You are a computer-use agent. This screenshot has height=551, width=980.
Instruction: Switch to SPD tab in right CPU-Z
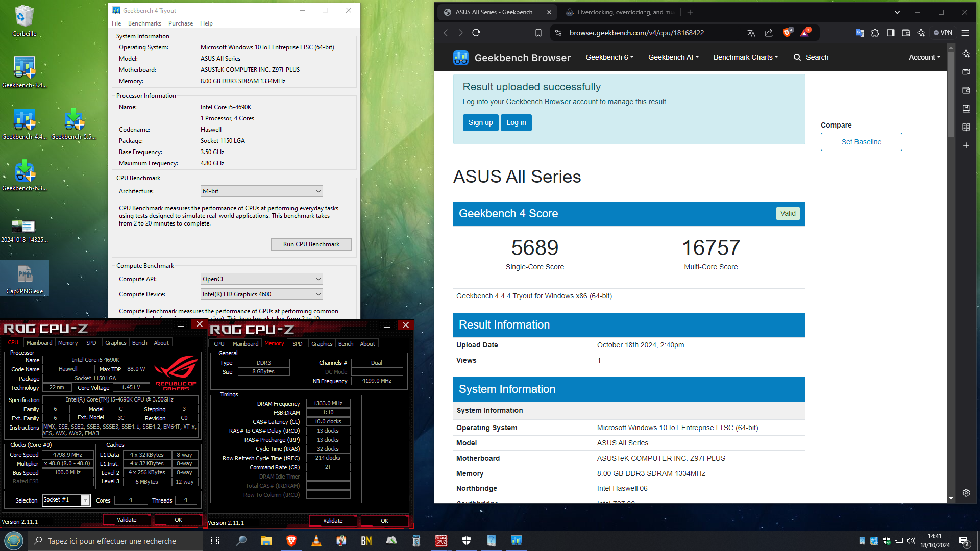(x=298, y=344)
